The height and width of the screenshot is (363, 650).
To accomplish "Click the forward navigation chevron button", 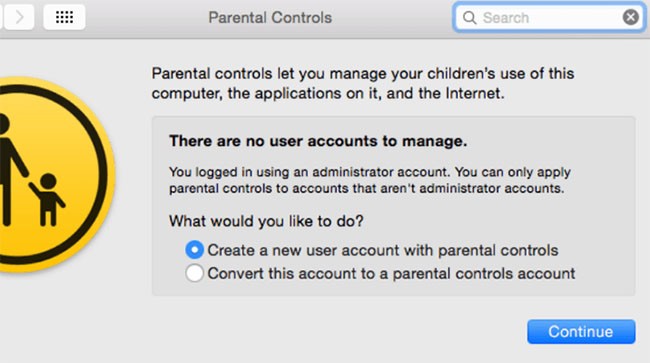I will click(19, 17).
